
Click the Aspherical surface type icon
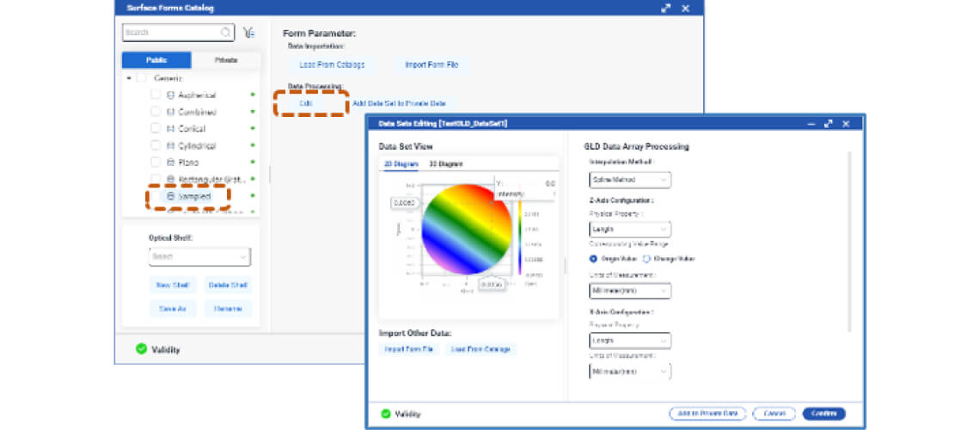click(170, 95)
